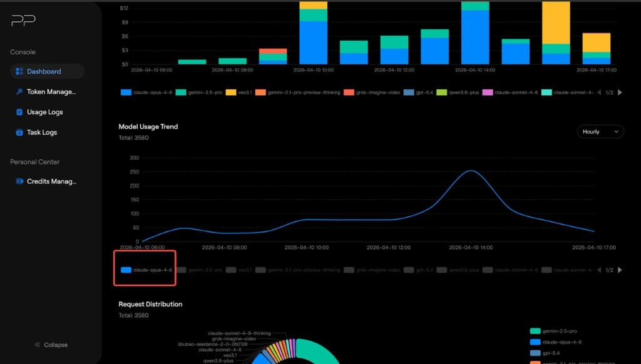Click the 300 value on usage trend y-axis
This screenshot has width=641, height=364.
135,158
